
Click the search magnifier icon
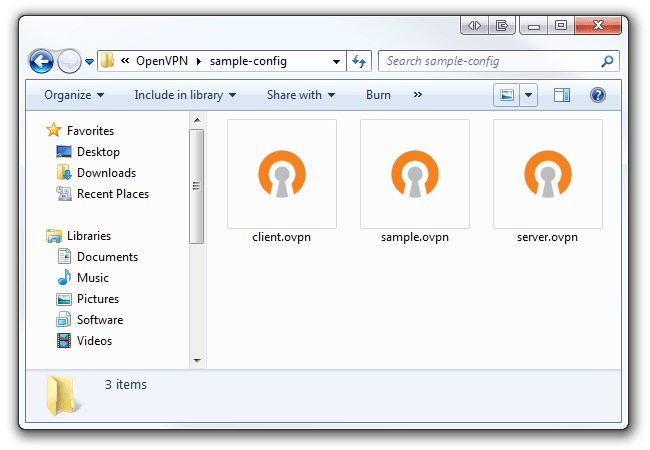coord(607,61)
